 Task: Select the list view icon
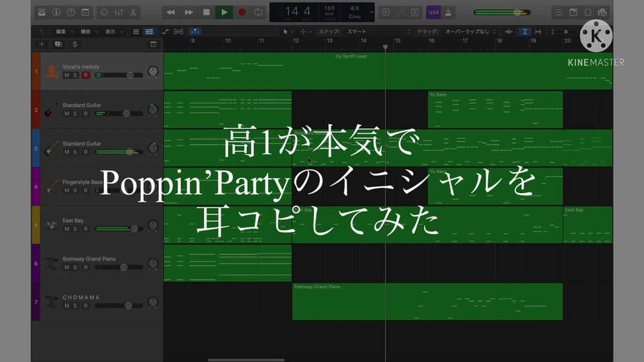[149, 32]
